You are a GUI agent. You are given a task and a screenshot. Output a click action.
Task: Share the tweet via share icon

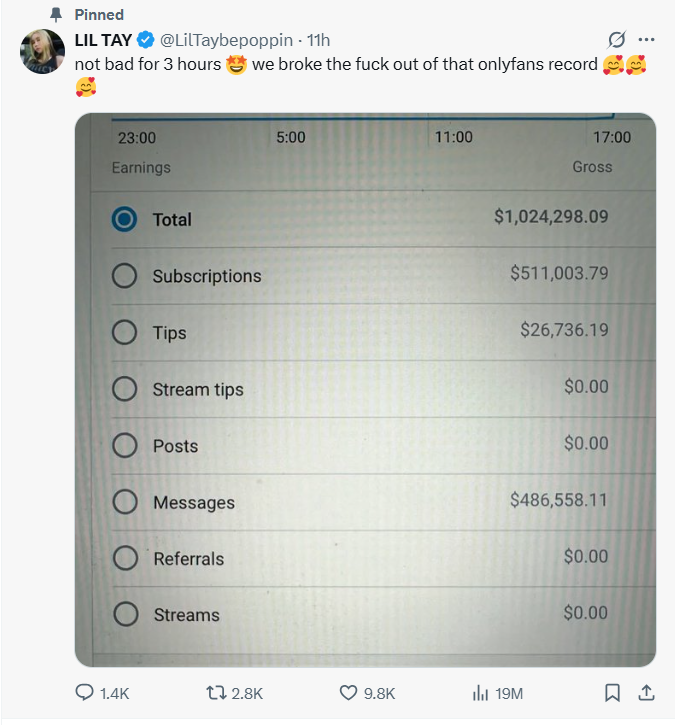tap(645, 692)
